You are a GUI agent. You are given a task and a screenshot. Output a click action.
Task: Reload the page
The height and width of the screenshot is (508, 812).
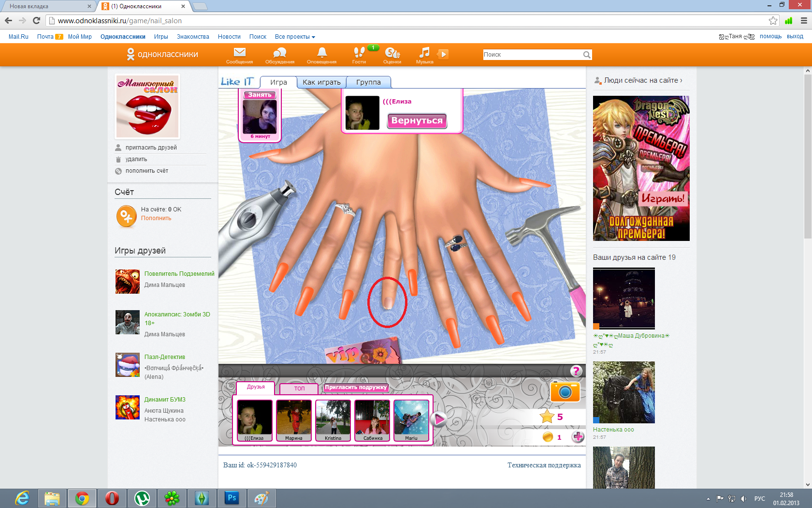click(x=36, y=20)
